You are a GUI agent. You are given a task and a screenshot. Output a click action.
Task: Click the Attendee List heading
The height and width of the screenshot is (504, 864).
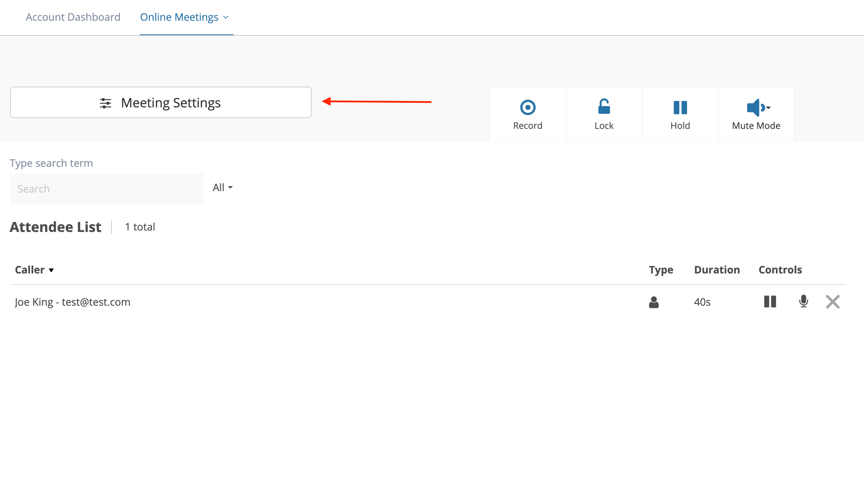pos(55,227)
